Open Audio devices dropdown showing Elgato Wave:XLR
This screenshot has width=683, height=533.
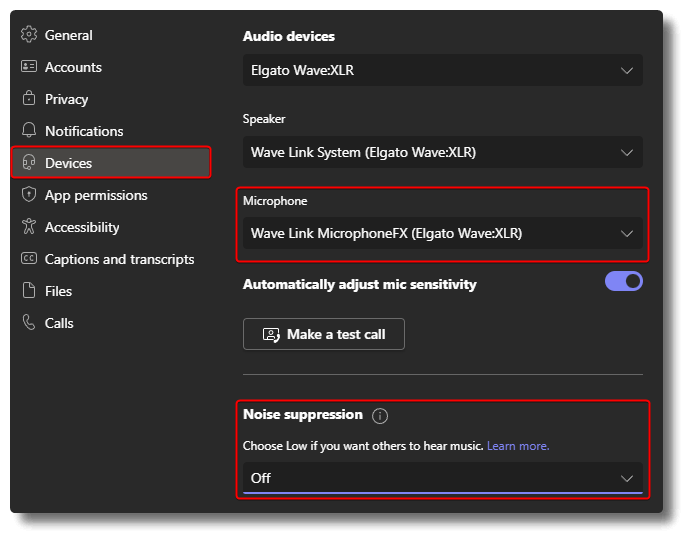443,70
